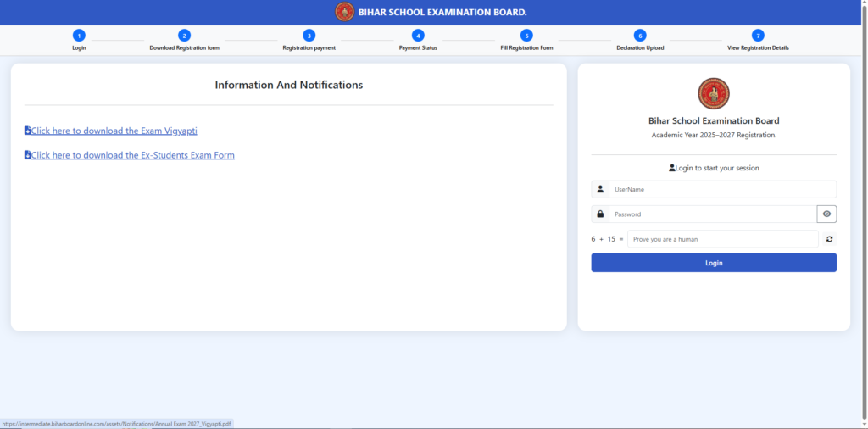
Task: Select step 4 Payment Status circle
Action: click(x=418, y=36)
